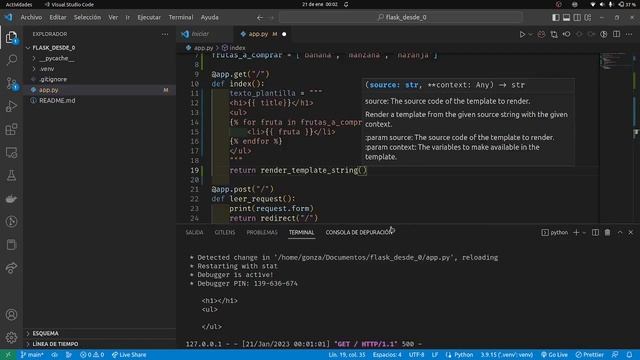Click the flask_desde_0 command center search
This screenshot has width=640, height=360.
(401, 18)
